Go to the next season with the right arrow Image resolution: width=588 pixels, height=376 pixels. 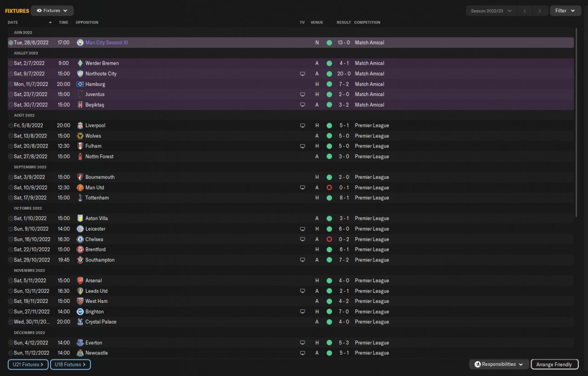(540, 11)
